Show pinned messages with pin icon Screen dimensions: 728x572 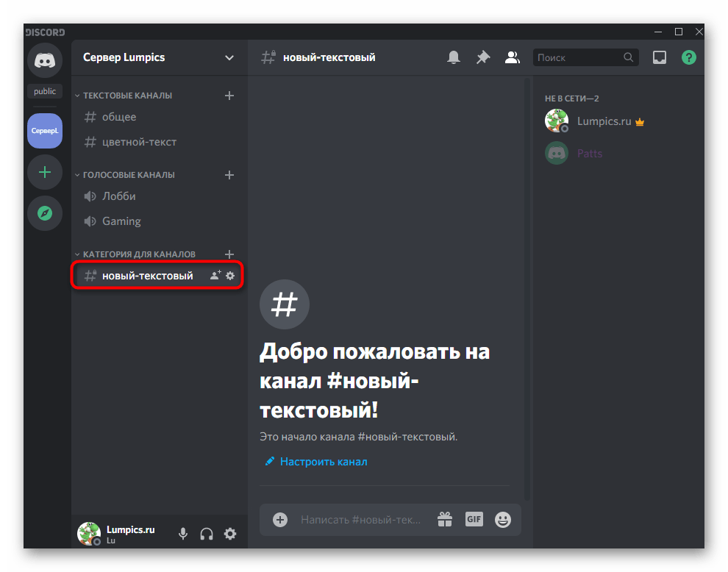tap(483, 57)
